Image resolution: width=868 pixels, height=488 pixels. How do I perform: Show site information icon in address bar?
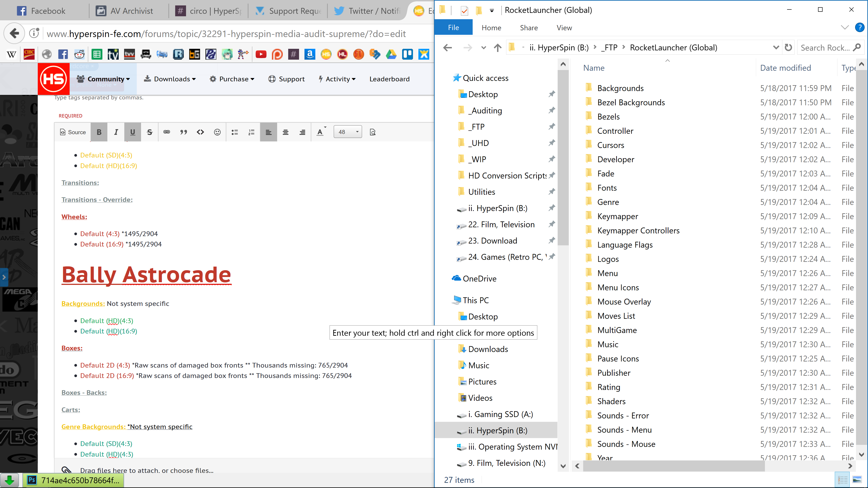tap(34, 33)
